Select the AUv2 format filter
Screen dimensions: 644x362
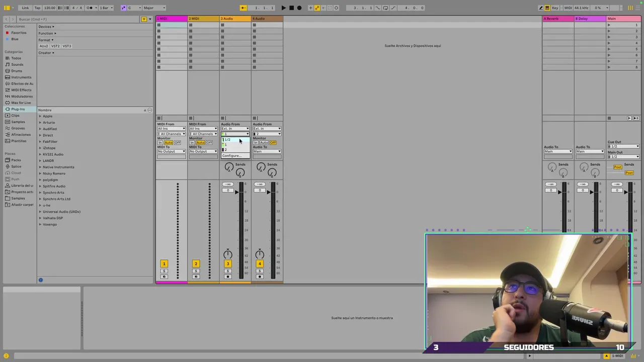pyautogui.click(x=44, y=46)
